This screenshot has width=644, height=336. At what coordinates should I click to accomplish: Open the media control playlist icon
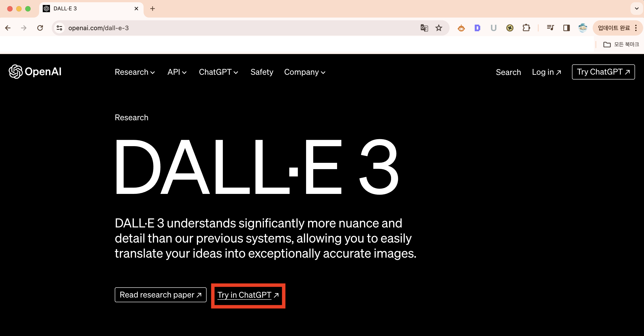[x=550, y=28]
